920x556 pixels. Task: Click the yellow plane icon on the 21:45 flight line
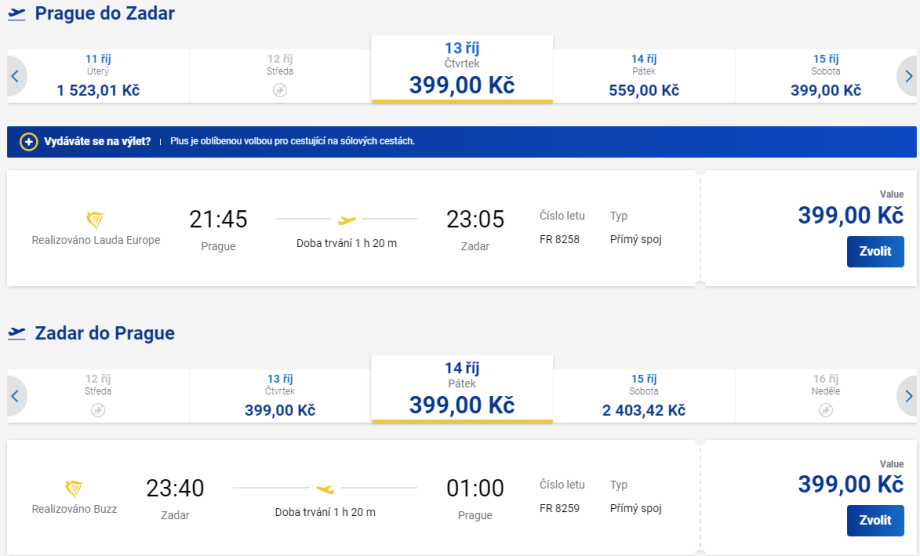(347, 219)
